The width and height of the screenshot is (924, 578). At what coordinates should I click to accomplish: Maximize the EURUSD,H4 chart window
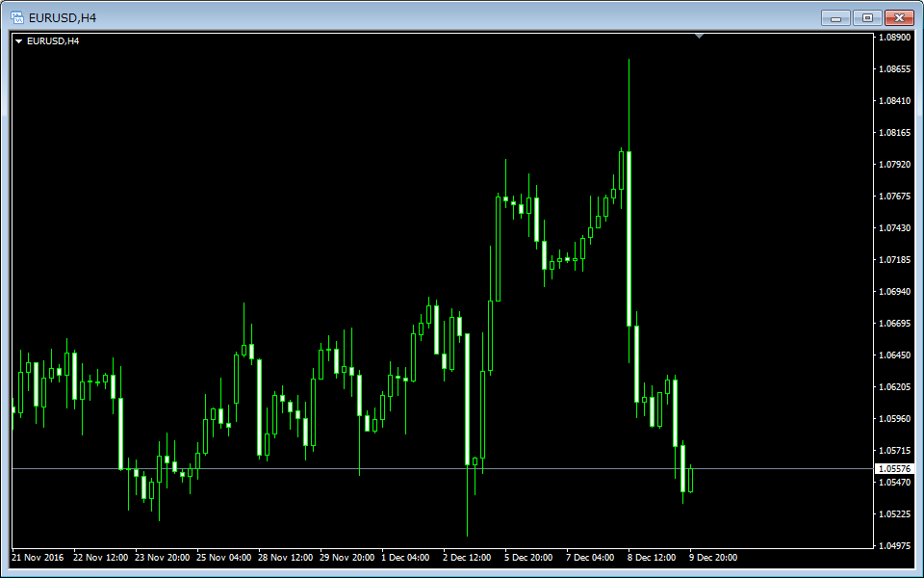click(x=867, y=18)
